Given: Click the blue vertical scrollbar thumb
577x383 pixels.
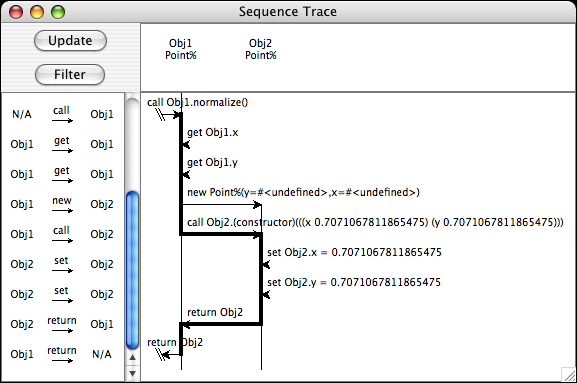Looking at the screenshot, I should pos(132,270).
